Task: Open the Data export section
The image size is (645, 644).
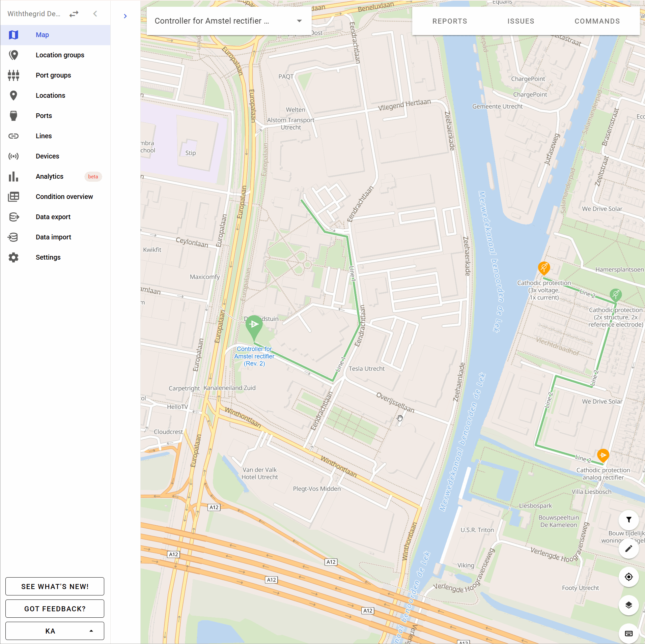Action: coord(53,217)
